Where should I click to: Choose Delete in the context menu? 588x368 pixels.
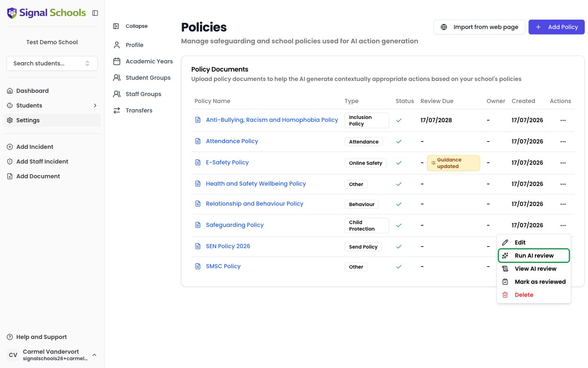(534, 295)
